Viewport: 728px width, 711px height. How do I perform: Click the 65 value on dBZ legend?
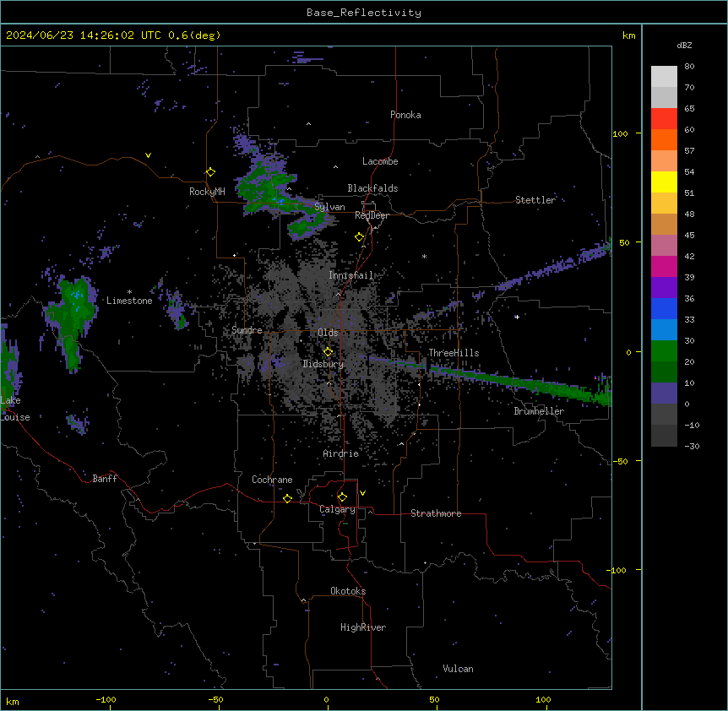pos(689,109)
